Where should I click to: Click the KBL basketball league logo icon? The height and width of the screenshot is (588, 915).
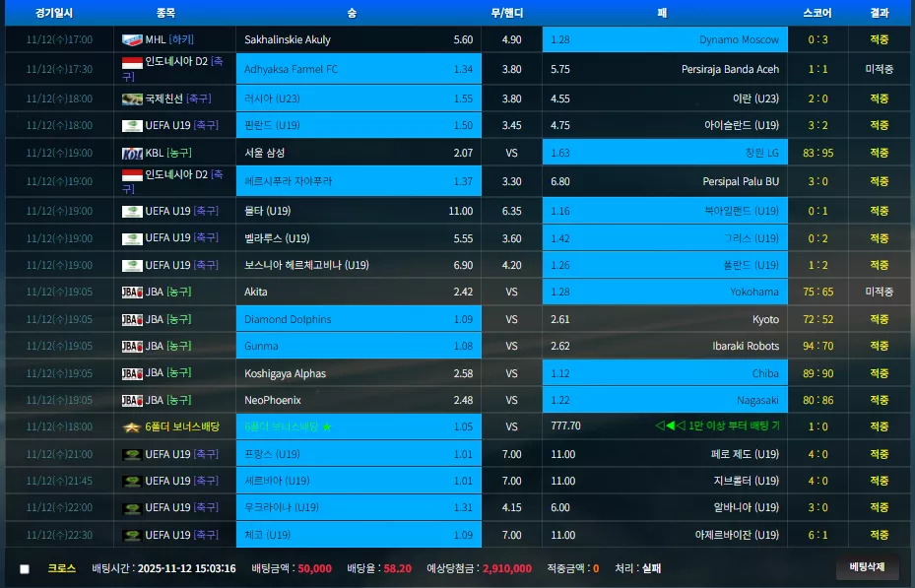(x=132, y=154)
